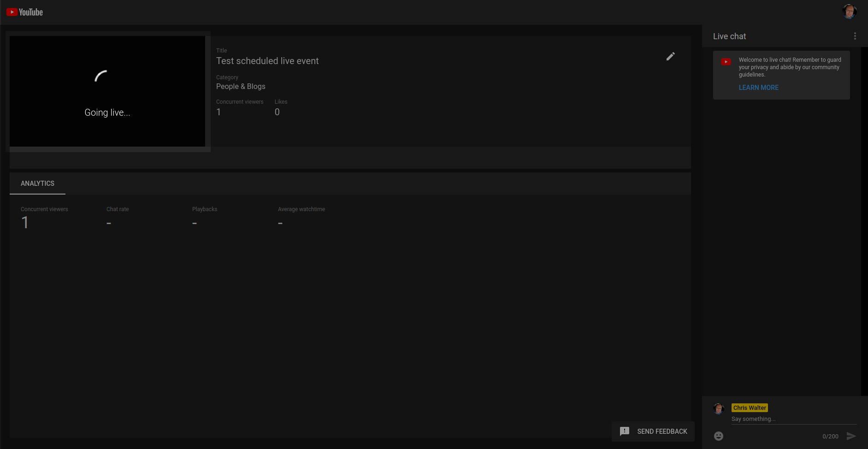Click the Live chat panel header

point(729,36)
